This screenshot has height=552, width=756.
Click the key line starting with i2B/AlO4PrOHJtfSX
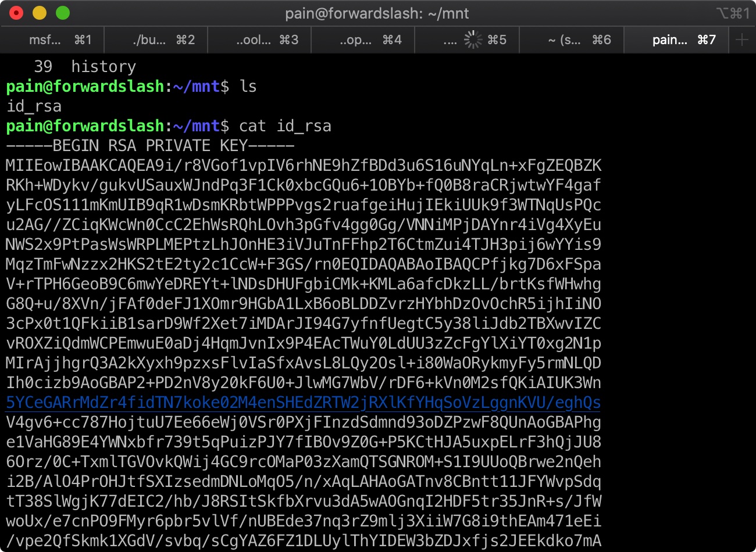tap(304, 482)
